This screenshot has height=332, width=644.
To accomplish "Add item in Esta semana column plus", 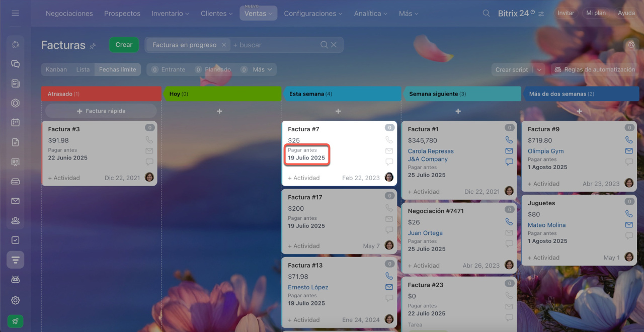I will pos(338,111).
